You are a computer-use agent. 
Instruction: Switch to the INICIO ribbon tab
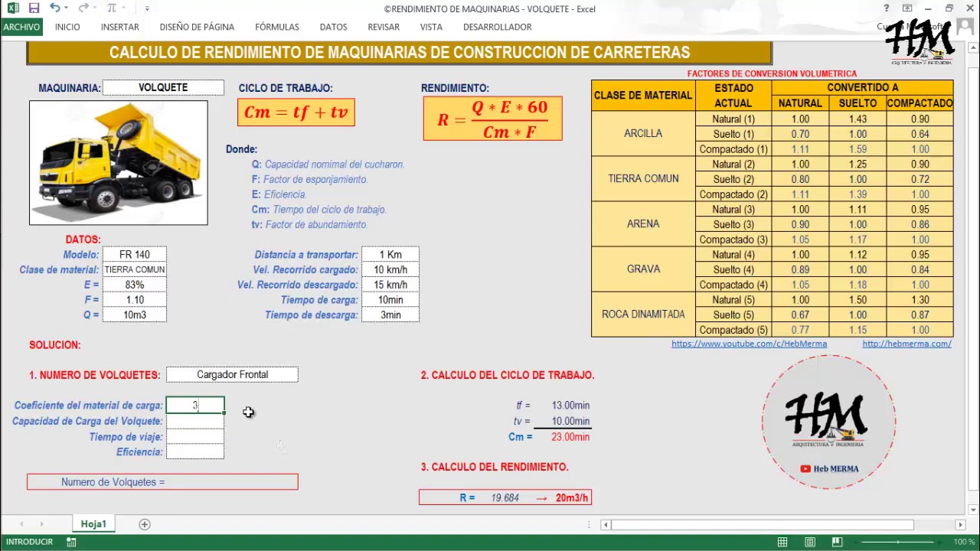pos(67,27)
